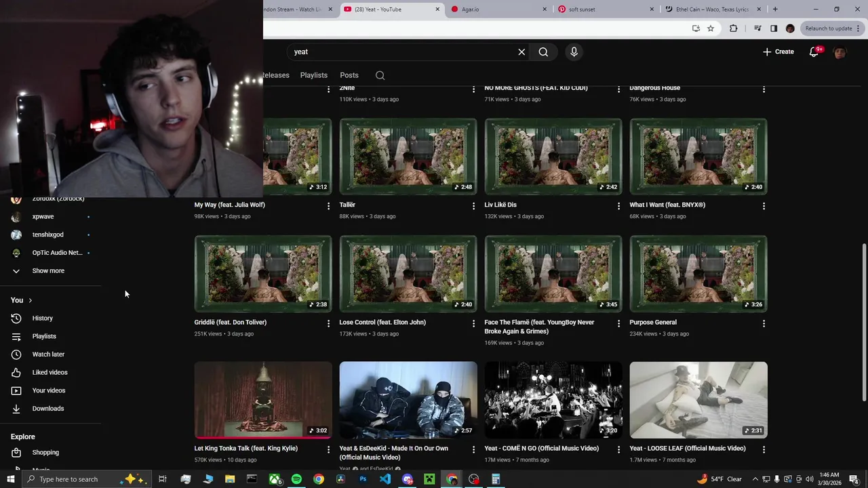
Task: Switch to the Agar.io browser tab
Action: coord(498,9)
